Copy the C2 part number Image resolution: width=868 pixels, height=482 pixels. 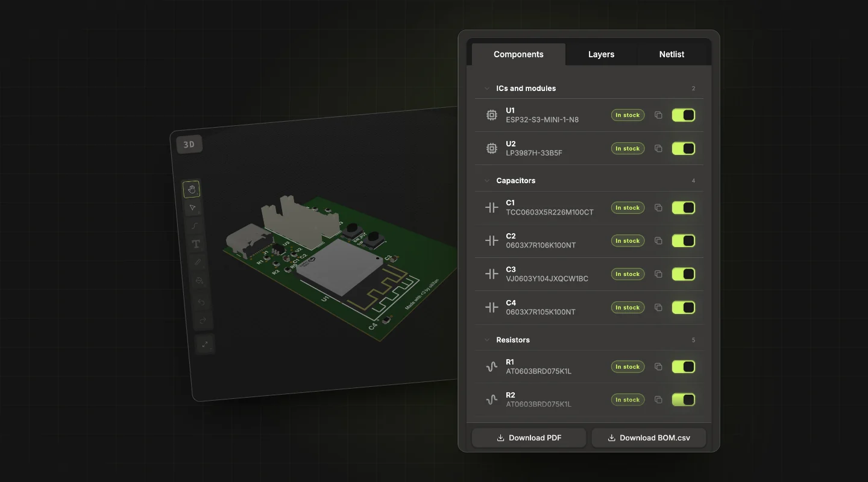point(658,241)
